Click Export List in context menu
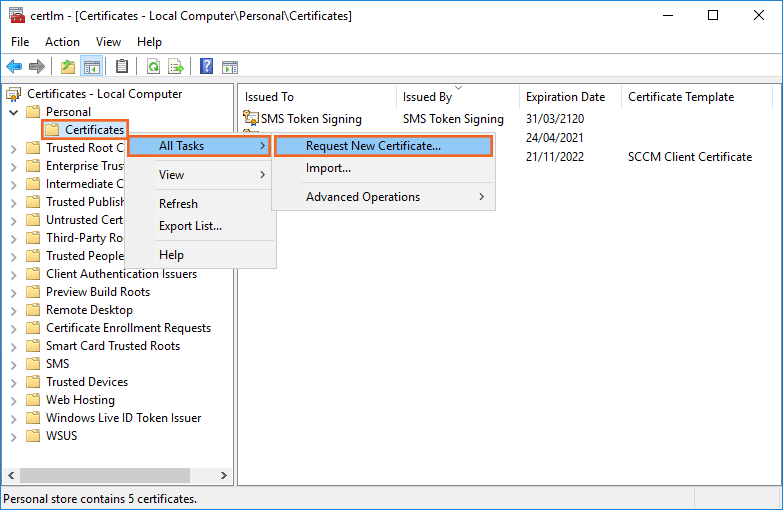Viewport: 783px width, 510px height. (190, 226)
